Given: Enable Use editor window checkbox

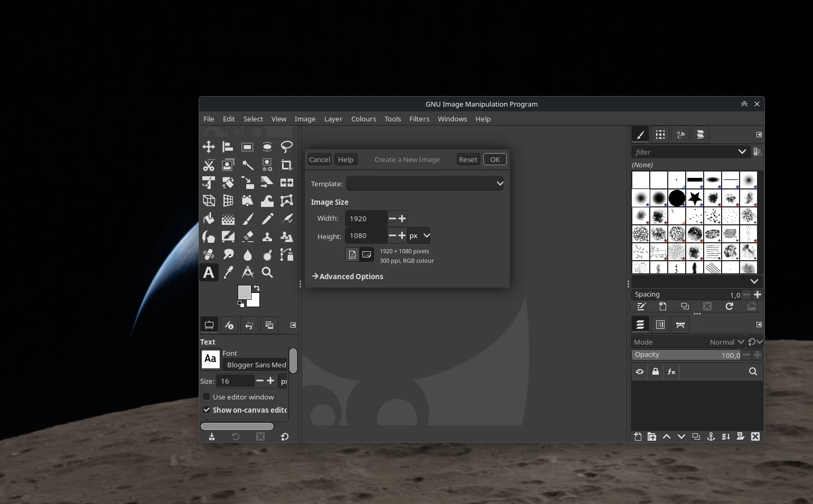Looking at the screenshot, I should pyautogui.click(x=207, y=397).
